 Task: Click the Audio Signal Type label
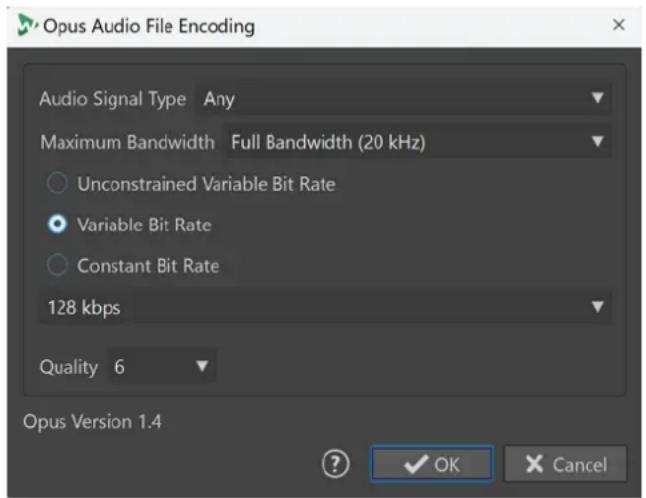coord(112,99)
